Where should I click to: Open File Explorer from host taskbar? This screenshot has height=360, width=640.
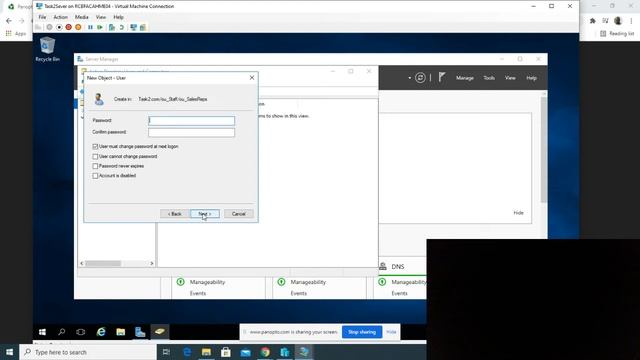tap(206, 352)
